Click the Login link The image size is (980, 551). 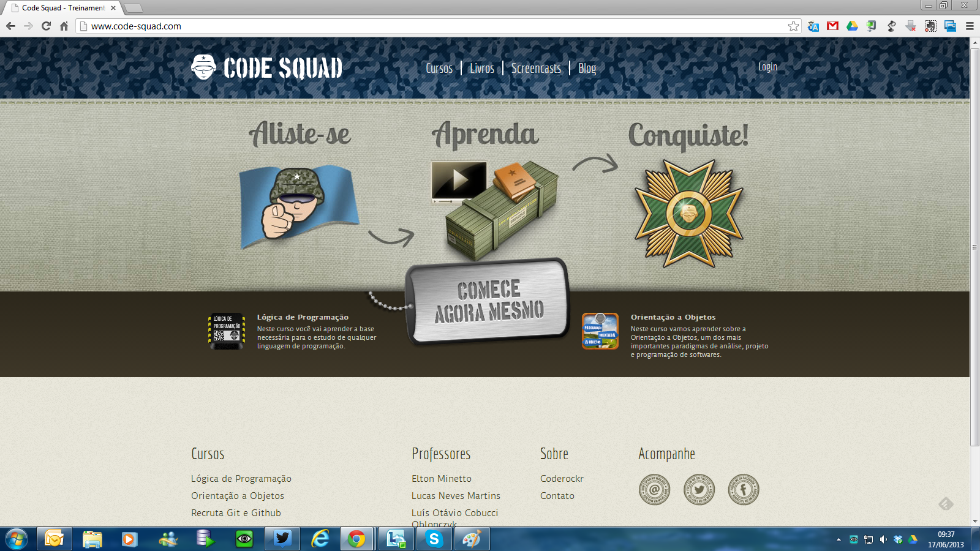tap(767, 67)
